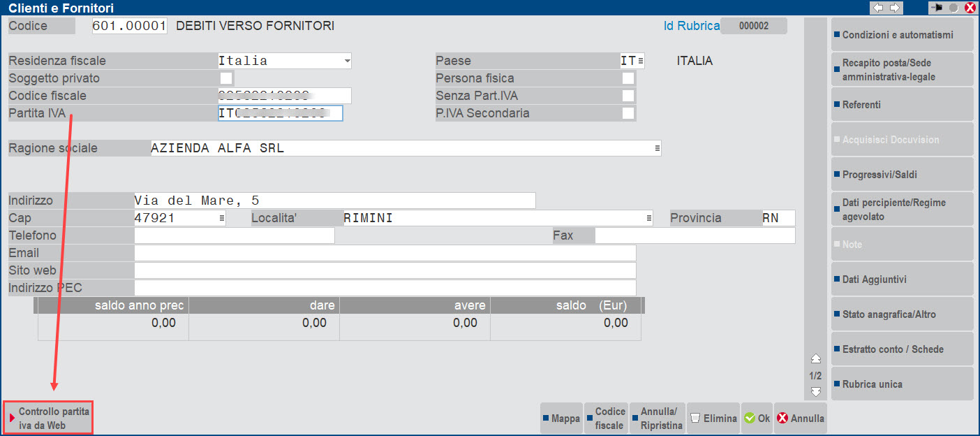Open the Condizioni e automatismi panel
The width and height of the screenshot is (980, 436).
[x=902, y=35]
